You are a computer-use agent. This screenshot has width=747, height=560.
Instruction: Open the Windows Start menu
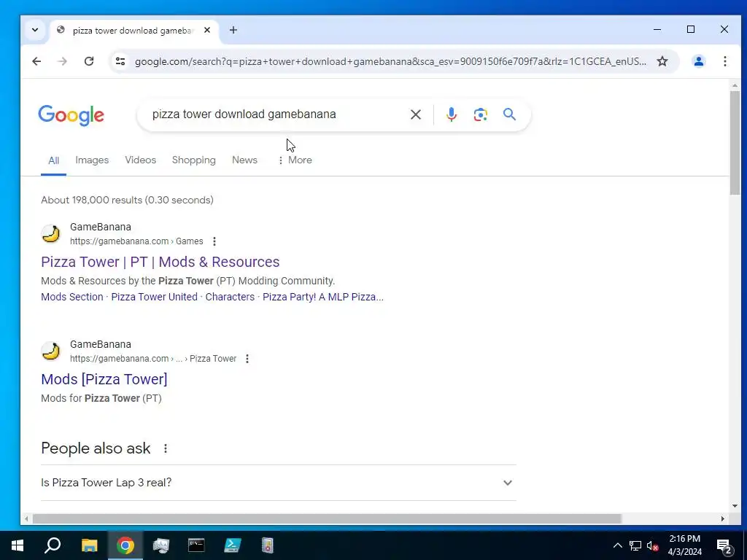pyautogui.click(x=18, y=545)
